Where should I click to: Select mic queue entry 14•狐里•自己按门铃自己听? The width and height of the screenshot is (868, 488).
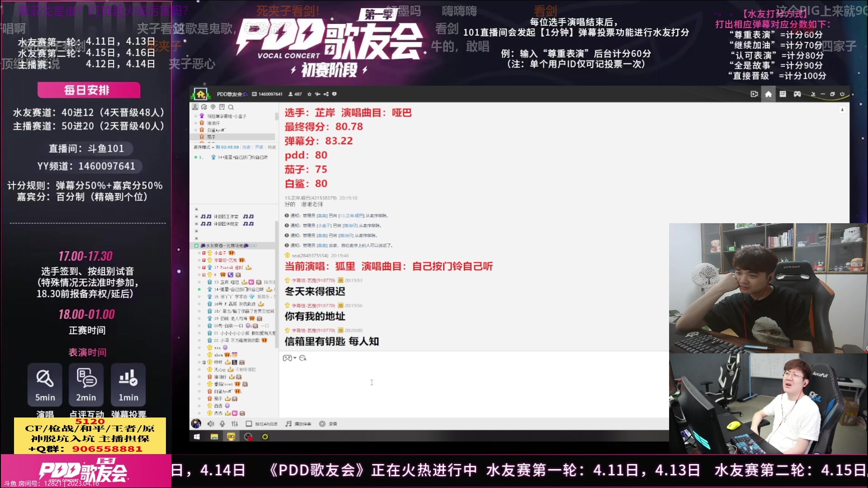242,157
